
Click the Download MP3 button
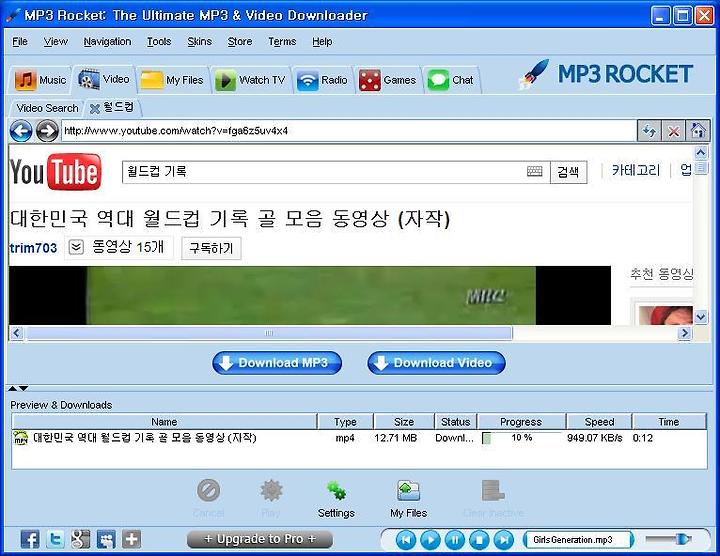[277, 363]
